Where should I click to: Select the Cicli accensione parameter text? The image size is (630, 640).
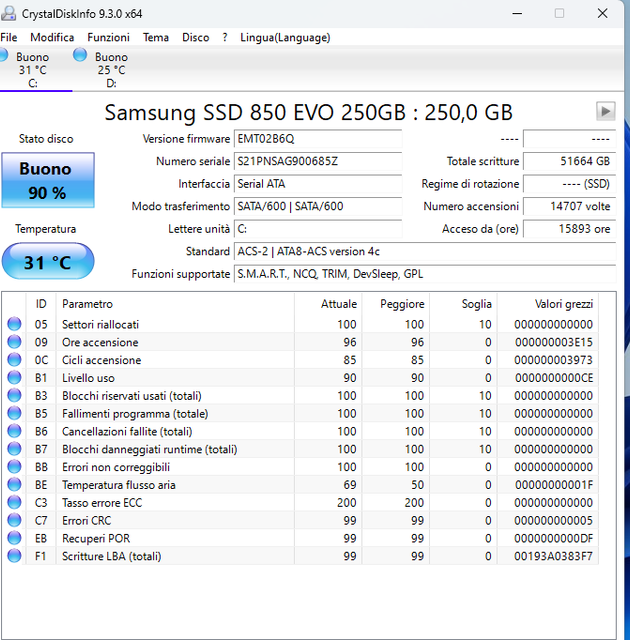(x=102, y=360)
